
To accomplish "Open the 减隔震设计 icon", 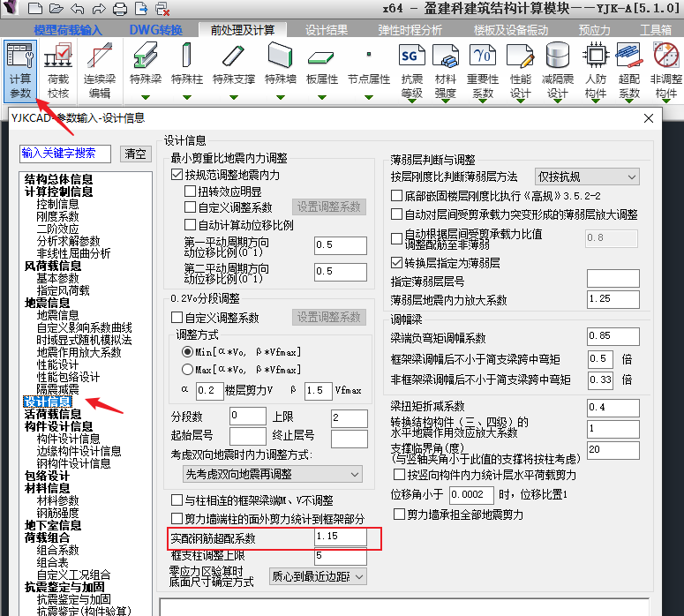I will pyautogui.click(x=558, y=55).
